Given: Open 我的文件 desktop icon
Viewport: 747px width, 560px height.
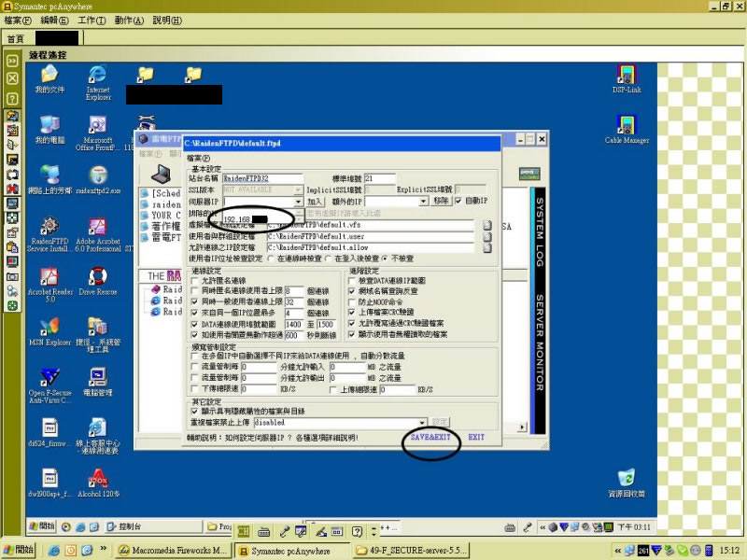Looking at the screenshot, I should point(49,78).
